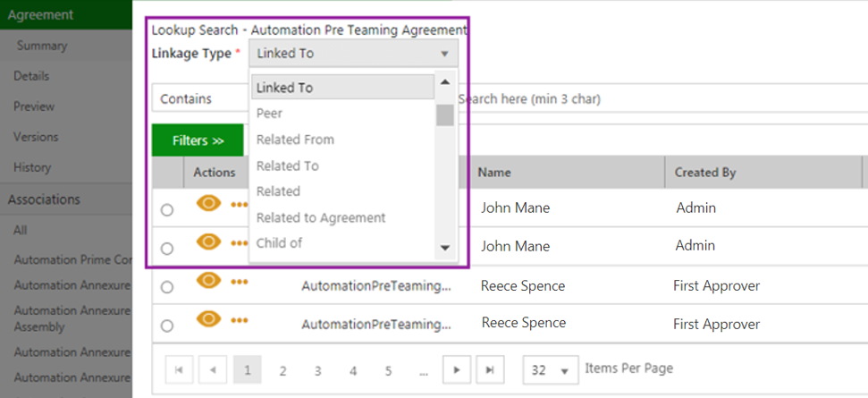Select radio button for last Reece Spence row
Screen dimensions: 868x398
coord(167,326)
